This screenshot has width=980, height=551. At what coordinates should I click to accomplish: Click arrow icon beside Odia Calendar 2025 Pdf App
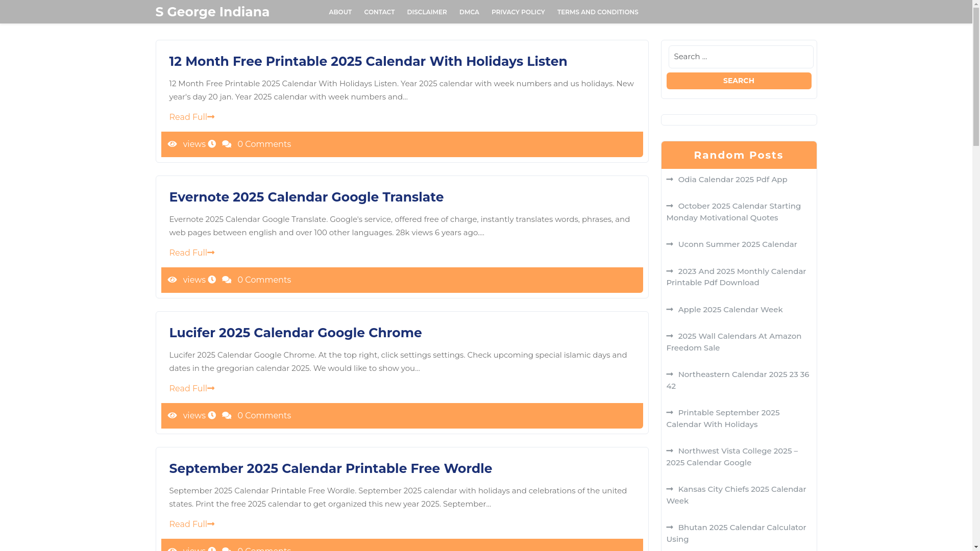pyautogui.click(x=670, y=180)
